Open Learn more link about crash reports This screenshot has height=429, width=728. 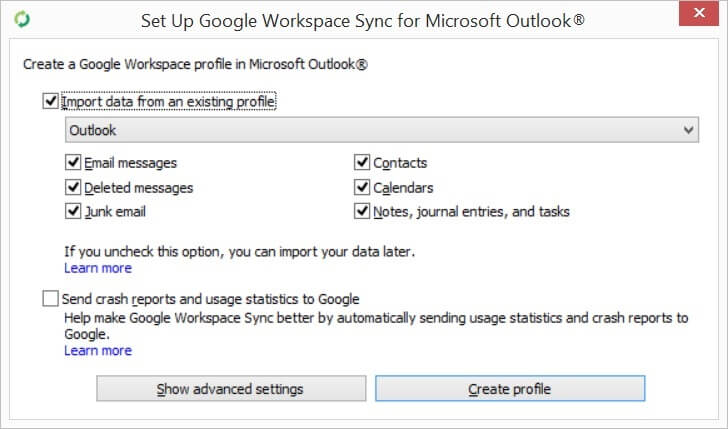[x=98, y=351]
